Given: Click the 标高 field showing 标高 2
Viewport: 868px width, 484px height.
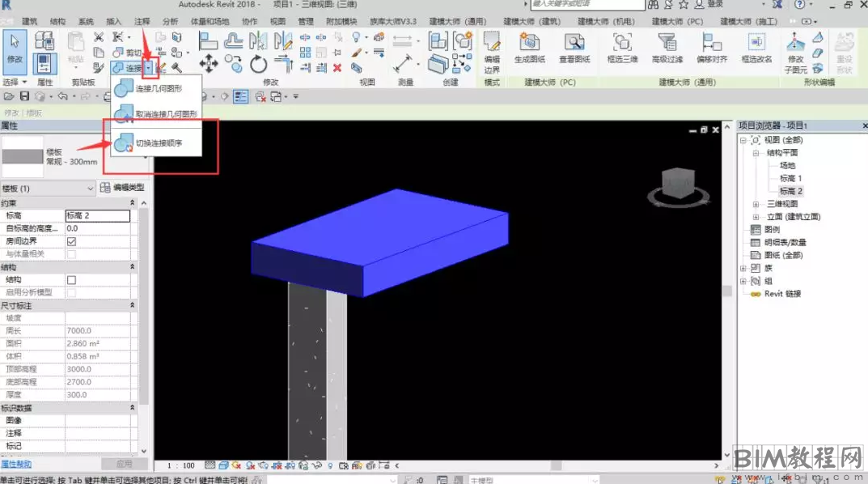Looking at the screenshot, I should tap(97, 215).
